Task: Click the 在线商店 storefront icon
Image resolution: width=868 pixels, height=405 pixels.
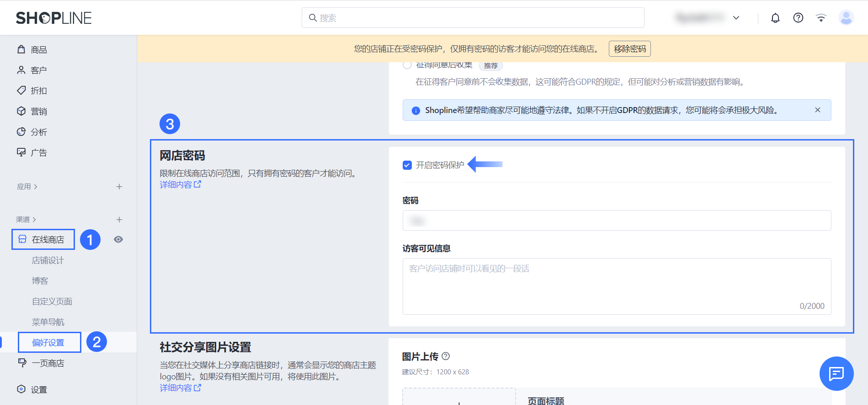Action: pos(22,239)
